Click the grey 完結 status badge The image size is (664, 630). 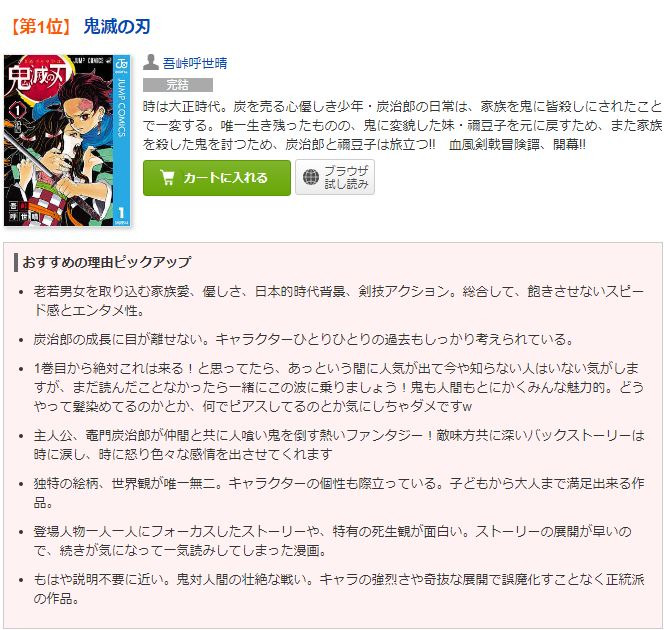pyautogui.click(x=178, y=85)
